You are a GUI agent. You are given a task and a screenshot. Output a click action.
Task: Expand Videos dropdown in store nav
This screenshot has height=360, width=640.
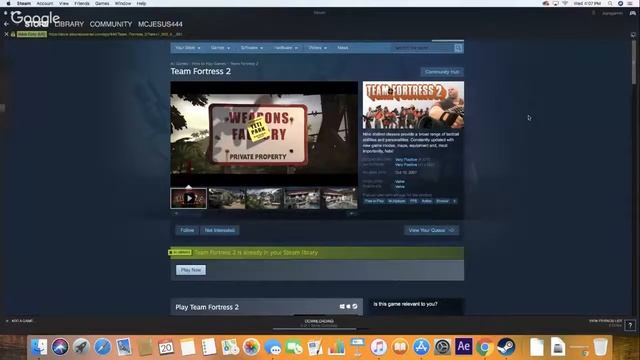(x=318, y=48)
